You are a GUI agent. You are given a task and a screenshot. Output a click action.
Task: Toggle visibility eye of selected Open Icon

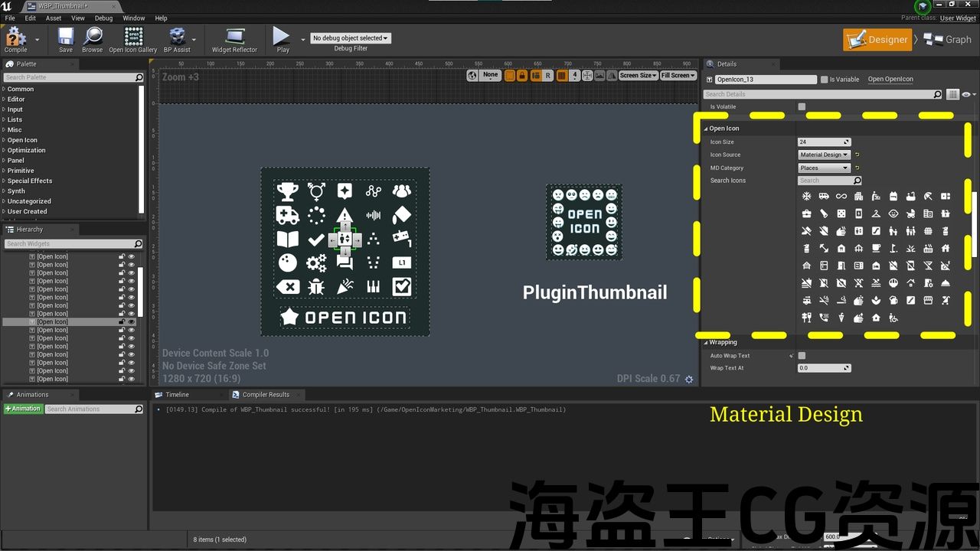(131, 322)
